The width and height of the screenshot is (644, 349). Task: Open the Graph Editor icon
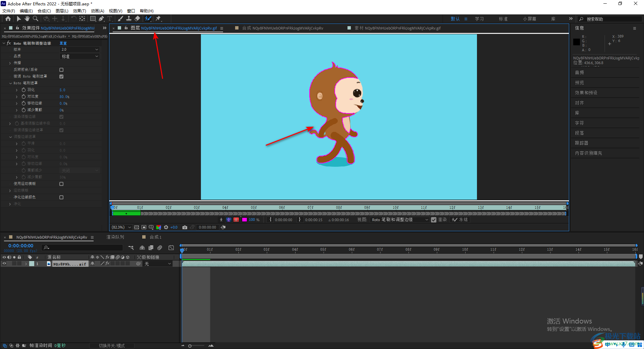[171, 248]
